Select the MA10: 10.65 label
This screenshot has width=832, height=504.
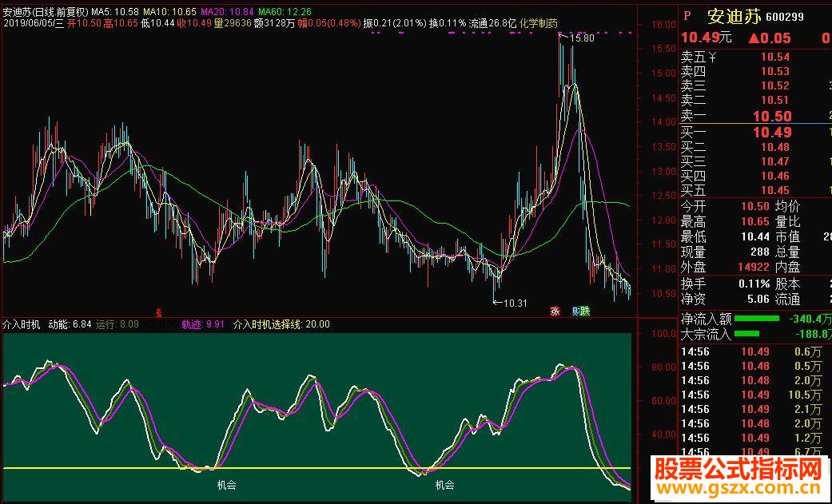tap(169, 12)
